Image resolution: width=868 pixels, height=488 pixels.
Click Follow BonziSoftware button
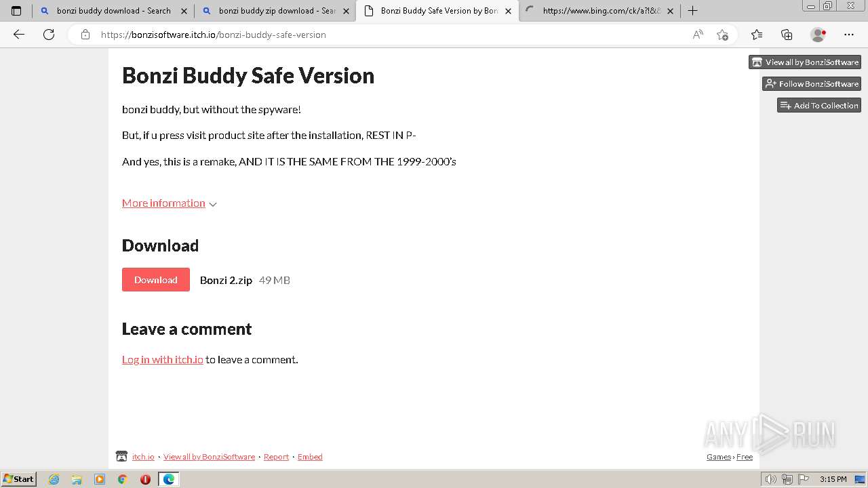click(x=812, y=84)
